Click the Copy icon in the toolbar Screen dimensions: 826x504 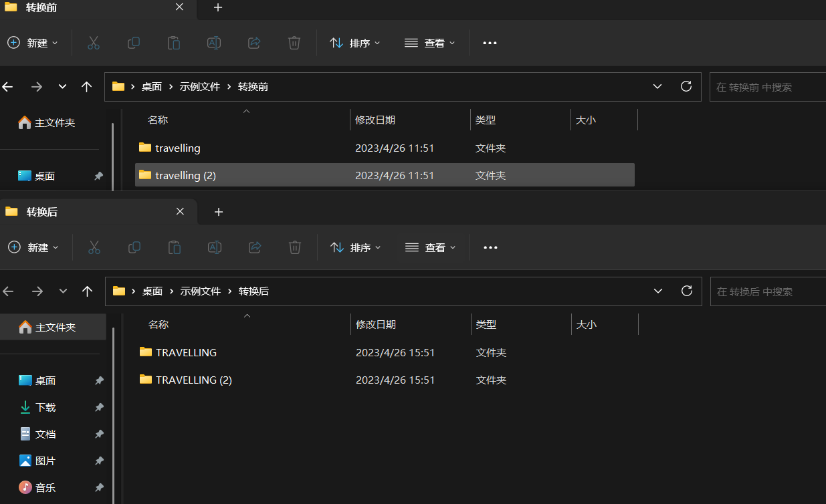[134, 43]
